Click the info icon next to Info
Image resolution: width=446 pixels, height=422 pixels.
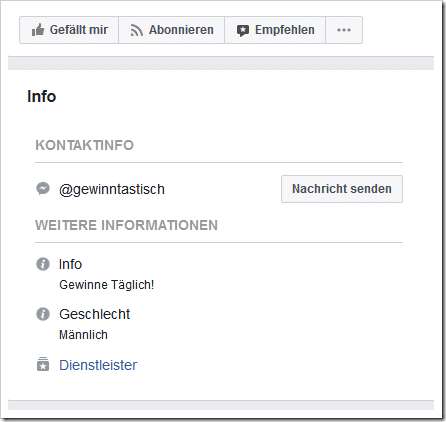43,264
